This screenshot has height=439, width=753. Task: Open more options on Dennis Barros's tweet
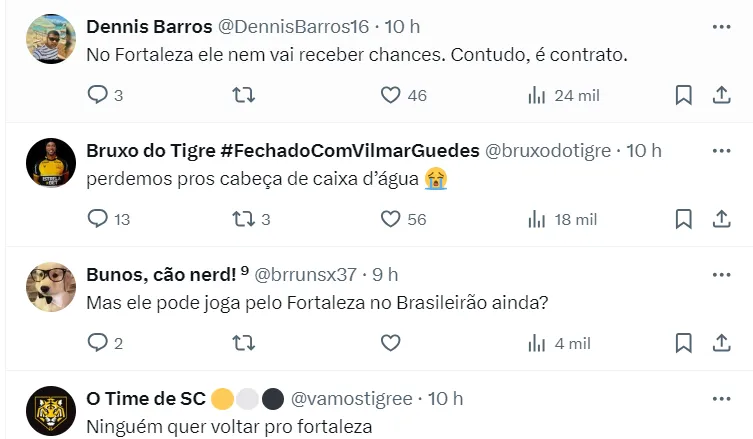[721, 26]
